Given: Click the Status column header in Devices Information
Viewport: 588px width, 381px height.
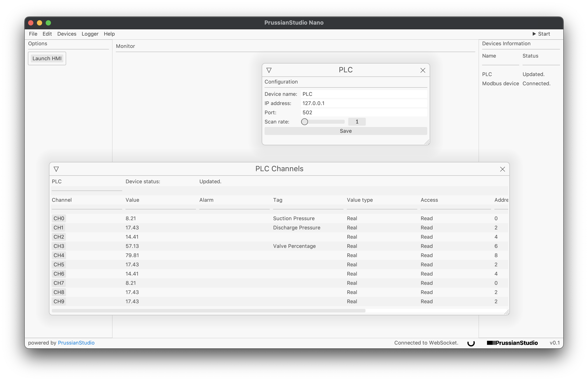Looking at the screenshot, I should click(530, 56).
